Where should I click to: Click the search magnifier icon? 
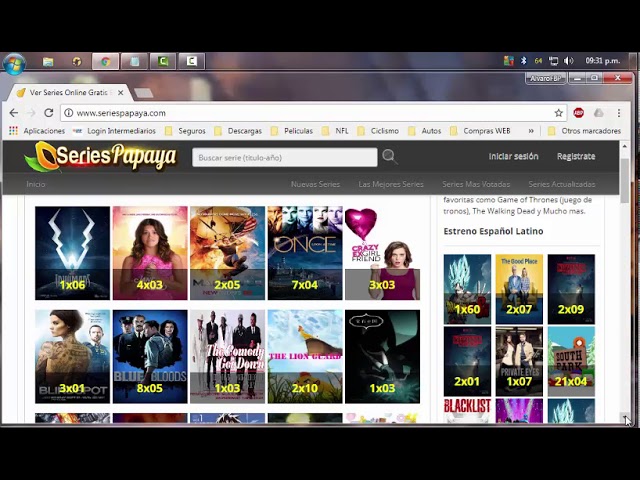coord(389,157)
